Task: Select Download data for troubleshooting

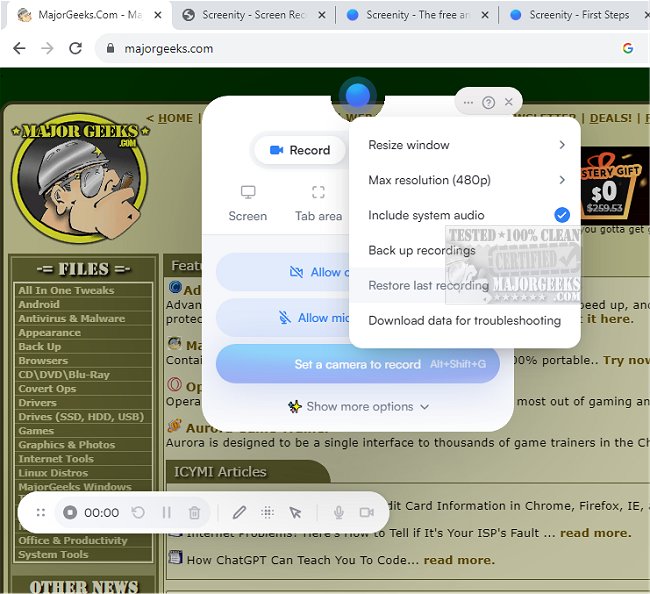Action: coord(464,321)
